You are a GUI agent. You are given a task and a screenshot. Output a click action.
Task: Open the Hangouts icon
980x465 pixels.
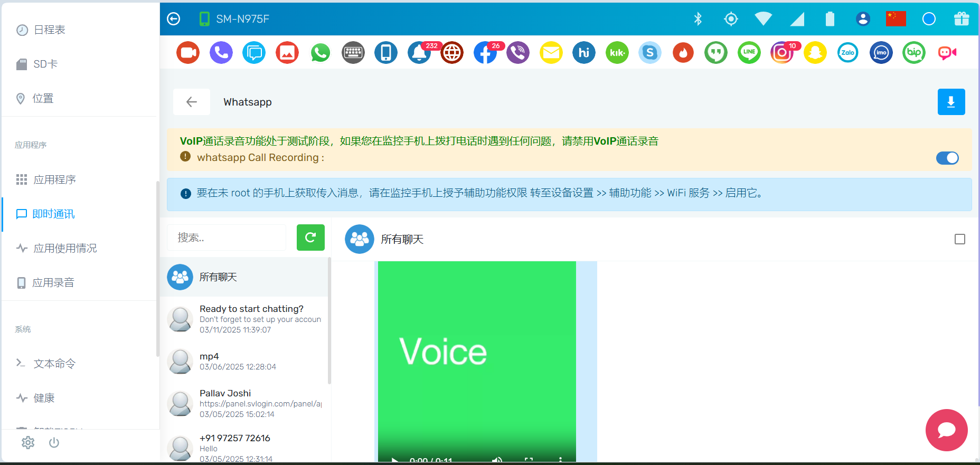(x=716, y=52)
